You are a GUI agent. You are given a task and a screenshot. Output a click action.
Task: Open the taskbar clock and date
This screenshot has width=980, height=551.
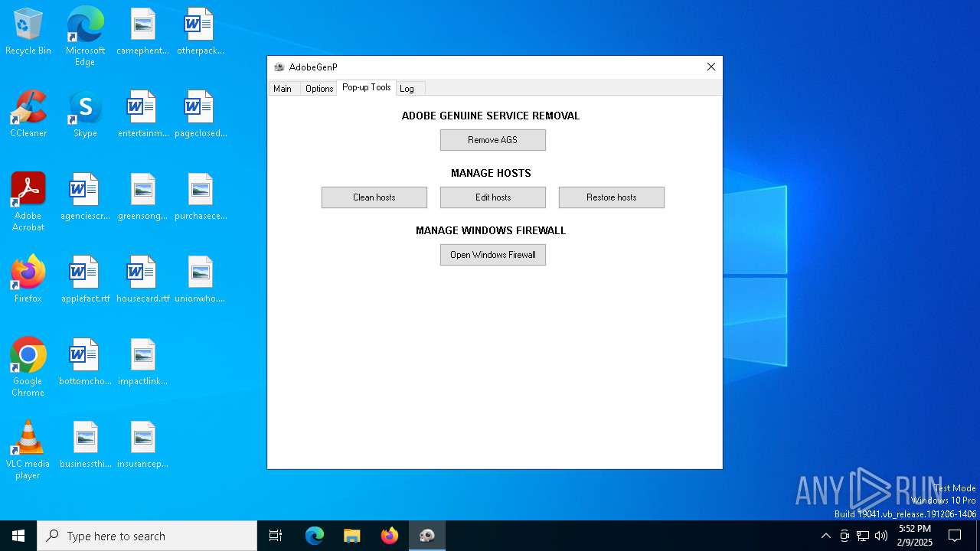pyautogui.click(x=915, y=536)
